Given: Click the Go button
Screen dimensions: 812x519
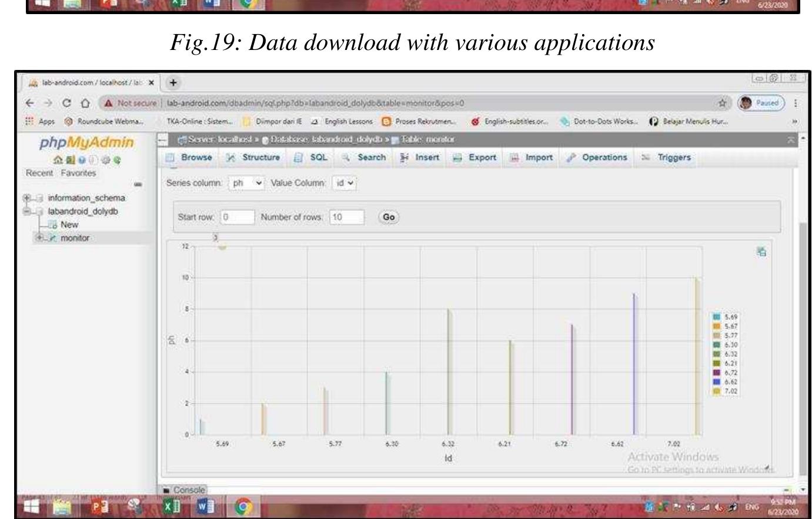Looking at the screenshot, I should click(389, 217).
